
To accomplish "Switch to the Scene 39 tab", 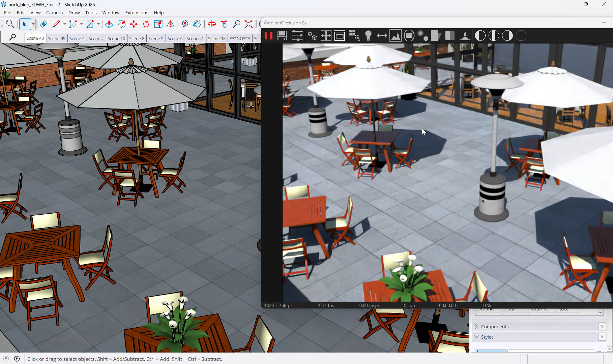I will click(57, 38).
